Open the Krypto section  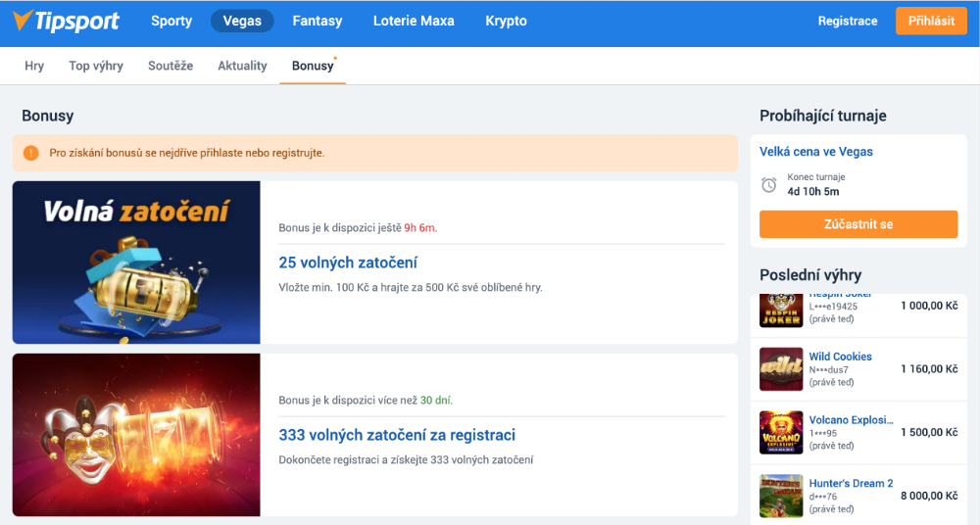(x=507, y=21)
